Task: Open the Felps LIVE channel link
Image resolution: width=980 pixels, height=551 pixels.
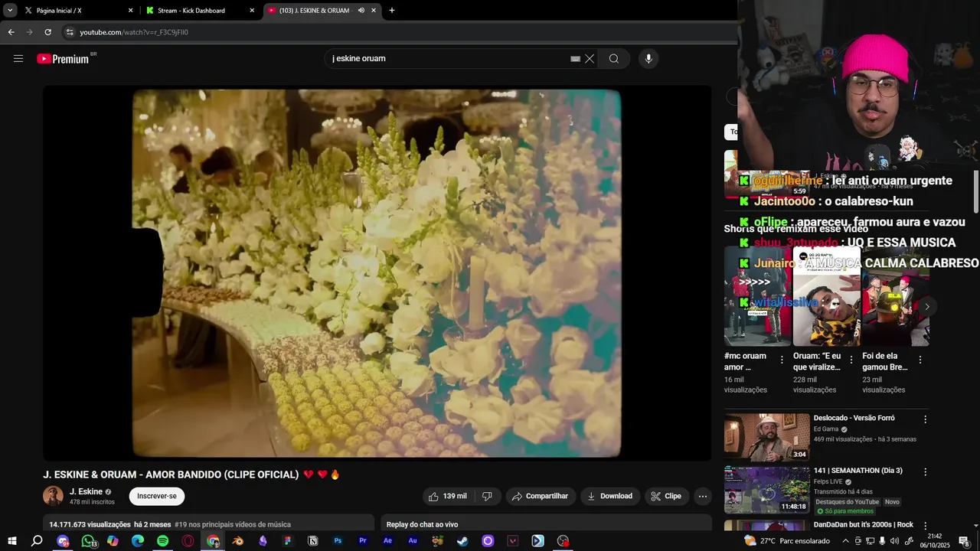Action: point(830,481)
